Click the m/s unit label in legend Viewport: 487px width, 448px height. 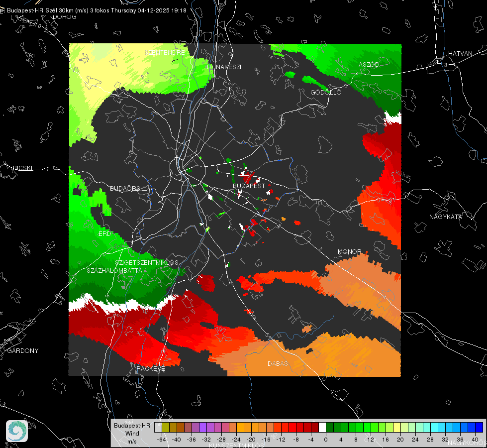(x=132, y=441)
